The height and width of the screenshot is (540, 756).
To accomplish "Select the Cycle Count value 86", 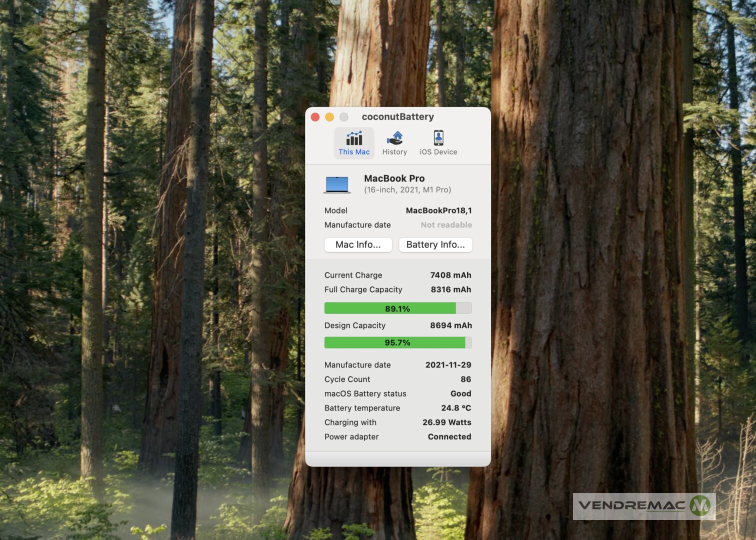I will [x=465, y=379].
